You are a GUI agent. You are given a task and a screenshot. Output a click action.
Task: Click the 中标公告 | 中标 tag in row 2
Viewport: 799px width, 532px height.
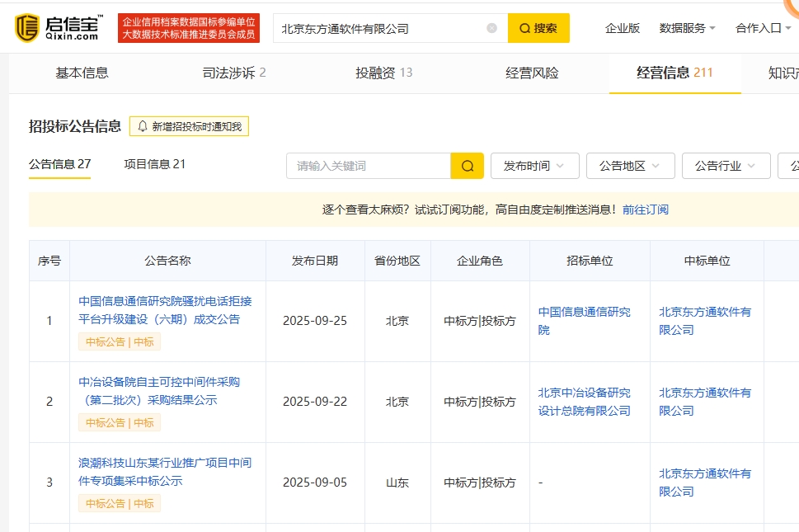120,422
